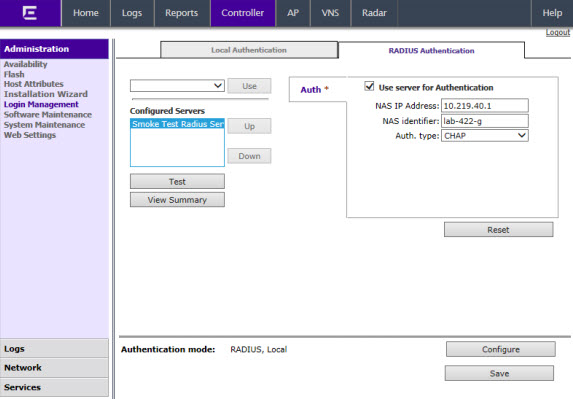Switch to the Local Authentication tab
Screen dimensions: 573x399
(249, 50)
